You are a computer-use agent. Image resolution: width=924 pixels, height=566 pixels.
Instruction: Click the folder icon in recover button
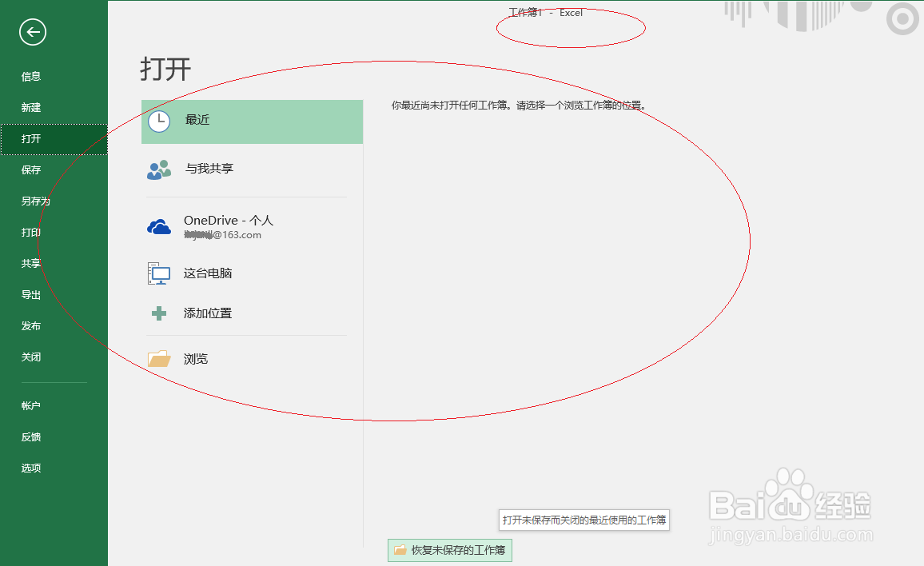[x=400, y=550]
